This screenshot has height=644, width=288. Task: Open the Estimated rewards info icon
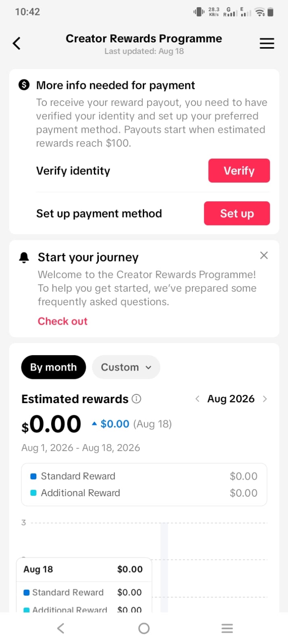click(137, 399)
